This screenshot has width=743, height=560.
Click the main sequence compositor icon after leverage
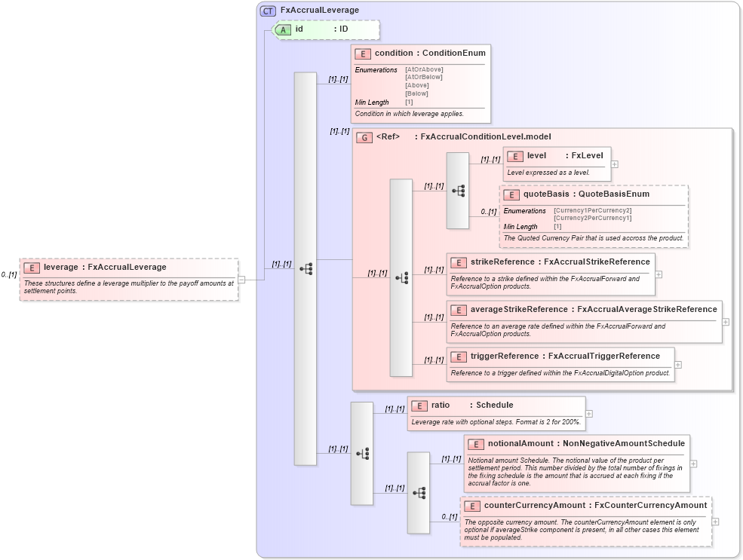tap(305, 269)
